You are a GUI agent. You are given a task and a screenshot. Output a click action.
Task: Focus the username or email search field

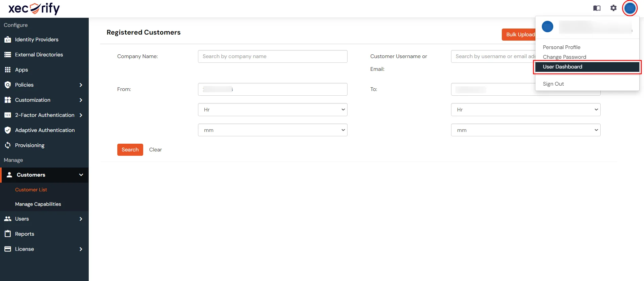[493, 56]
